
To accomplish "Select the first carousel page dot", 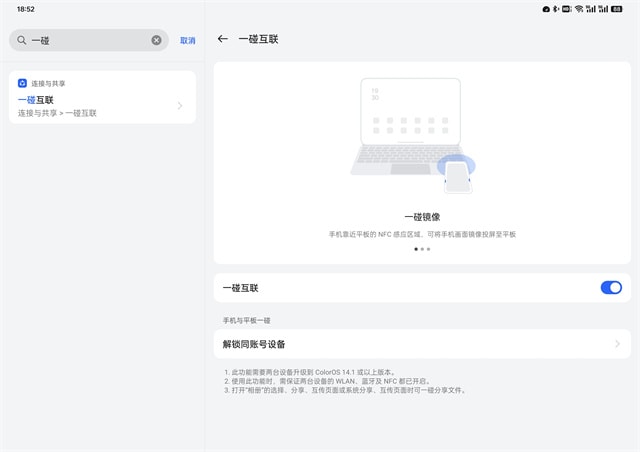I will (416, 249).
